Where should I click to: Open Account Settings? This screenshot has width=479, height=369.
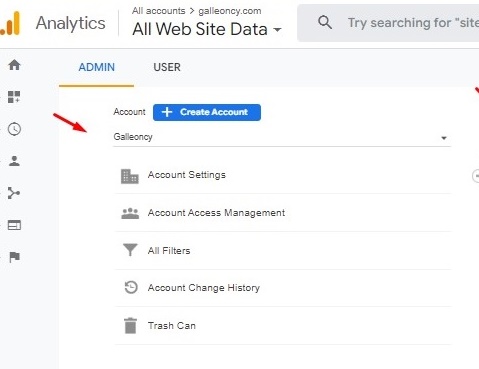coord(283,175)
